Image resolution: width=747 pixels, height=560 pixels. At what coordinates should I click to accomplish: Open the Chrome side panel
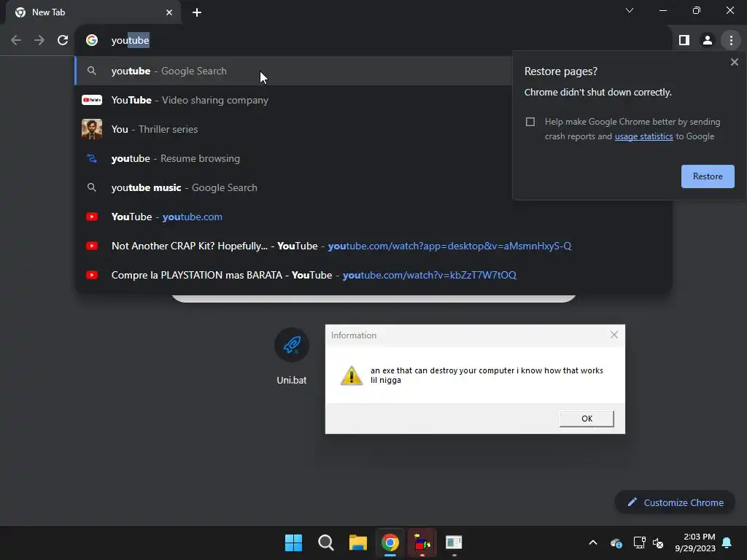click(x=684, y=41)
